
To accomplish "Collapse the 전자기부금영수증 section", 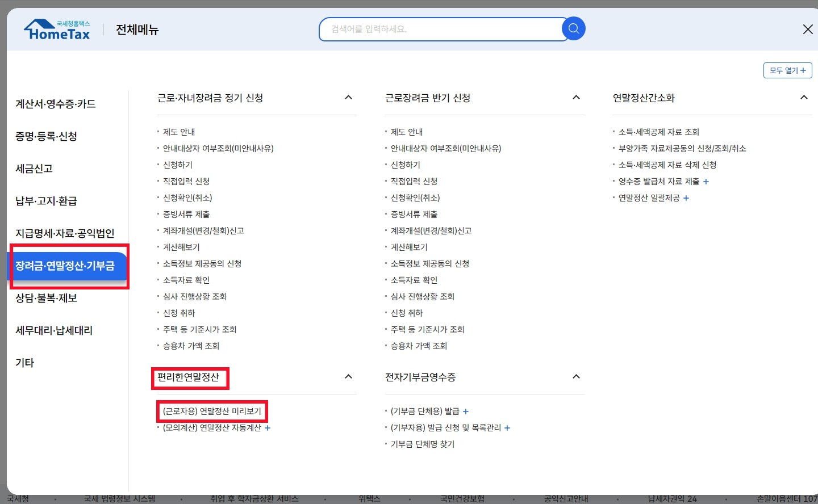I will click(x=576, y=376).
